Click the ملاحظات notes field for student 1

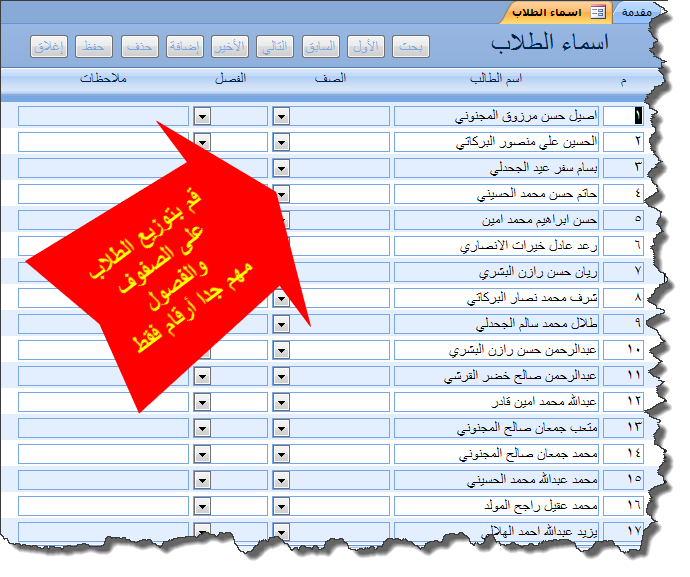click(x=103, y=116)
